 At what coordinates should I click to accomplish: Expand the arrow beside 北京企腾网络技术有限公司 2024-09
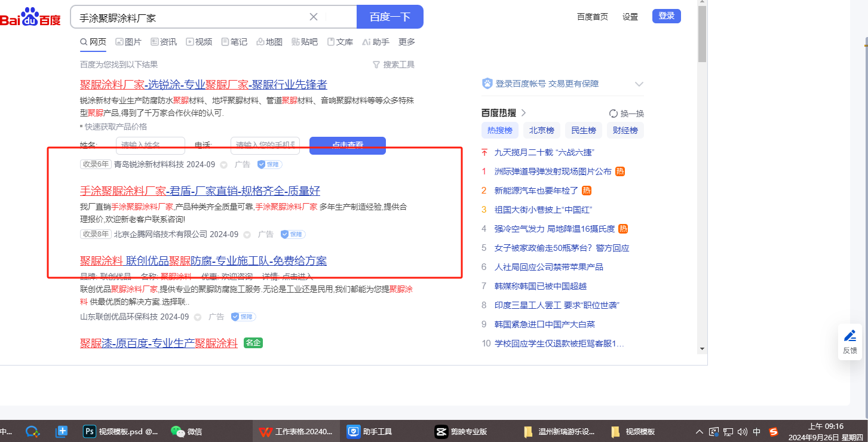(x=247, y=235)
